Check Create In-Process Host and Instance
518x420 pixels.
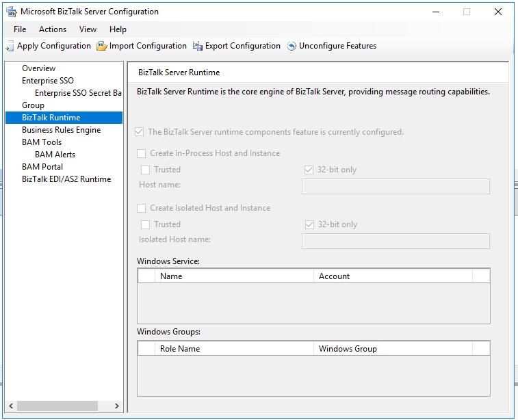(142, 153)
